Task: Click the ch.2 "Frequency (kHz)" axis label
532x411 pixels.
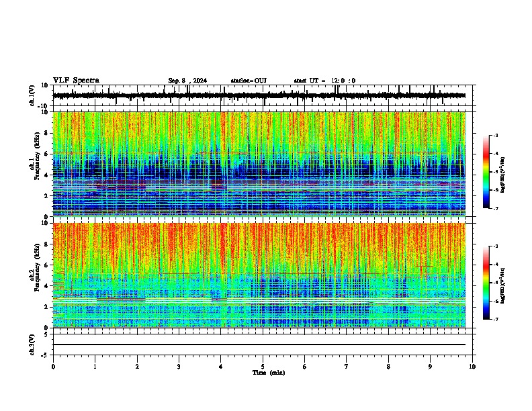Action: click(x=37, y=267)
